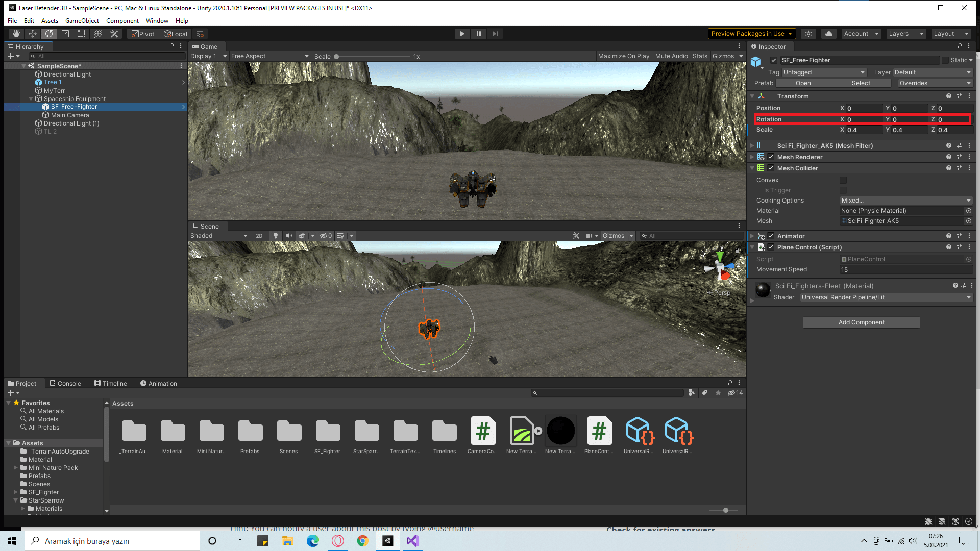The image size is (980, 551).
Task: Open Scene component tools icon
Action: pos(576,236)
